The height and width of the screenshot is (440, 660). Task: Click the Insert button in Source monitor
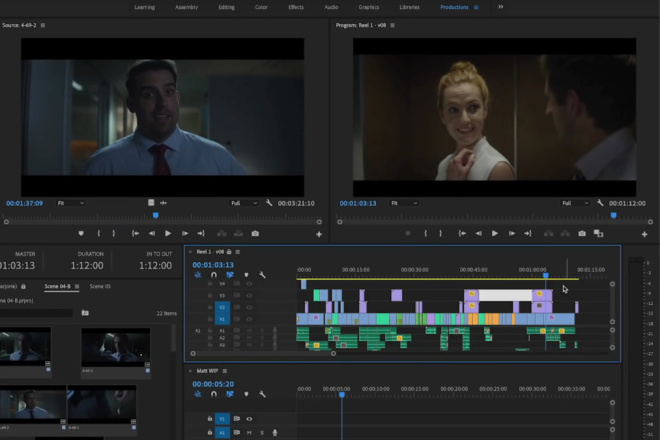coord(221,234)
